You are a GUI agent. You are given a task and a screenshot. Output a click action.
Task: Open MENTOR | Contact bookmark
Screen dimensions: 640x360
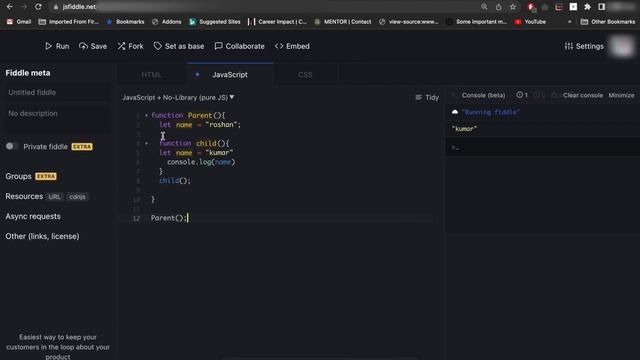(x=343, y=22)
